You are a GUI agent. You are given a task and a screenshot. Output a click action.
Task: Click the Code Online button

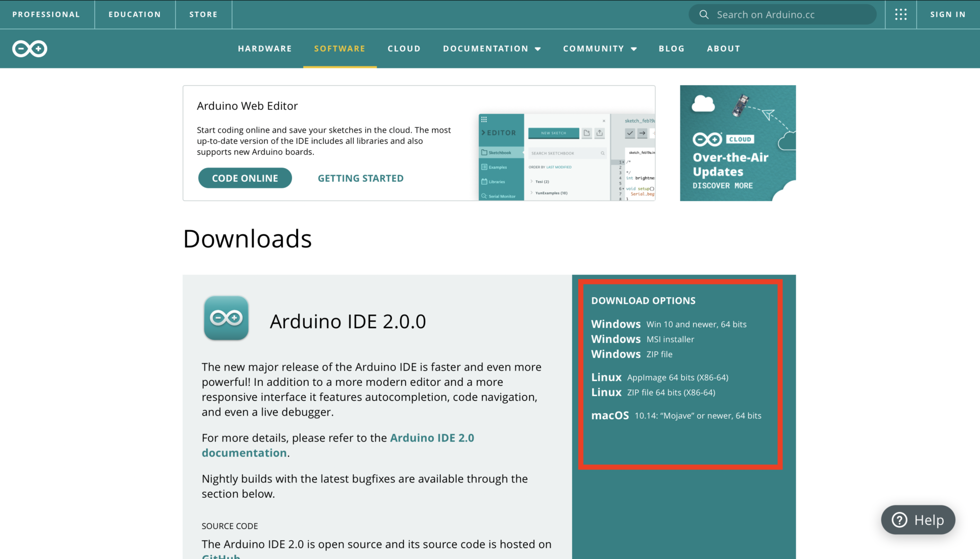click(245, 178)
